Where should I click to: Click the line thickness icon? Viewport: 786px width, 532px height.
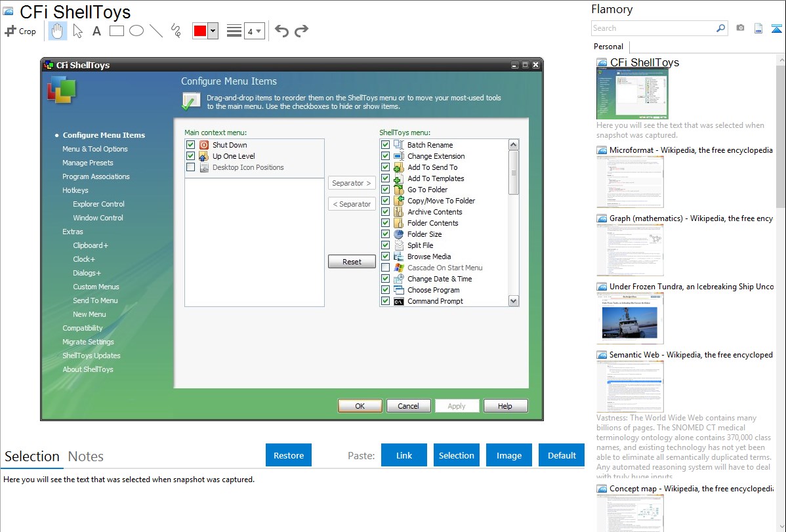(x=234, y=31)
